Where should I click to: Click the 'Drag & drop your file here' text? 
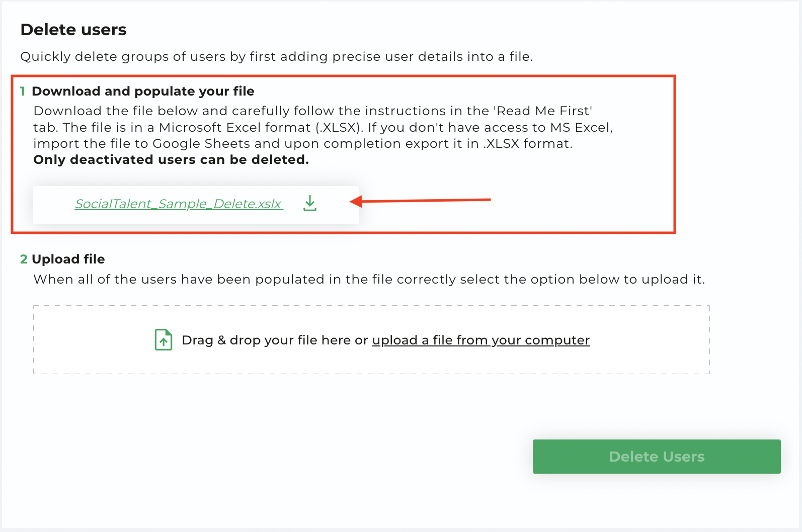267,340
